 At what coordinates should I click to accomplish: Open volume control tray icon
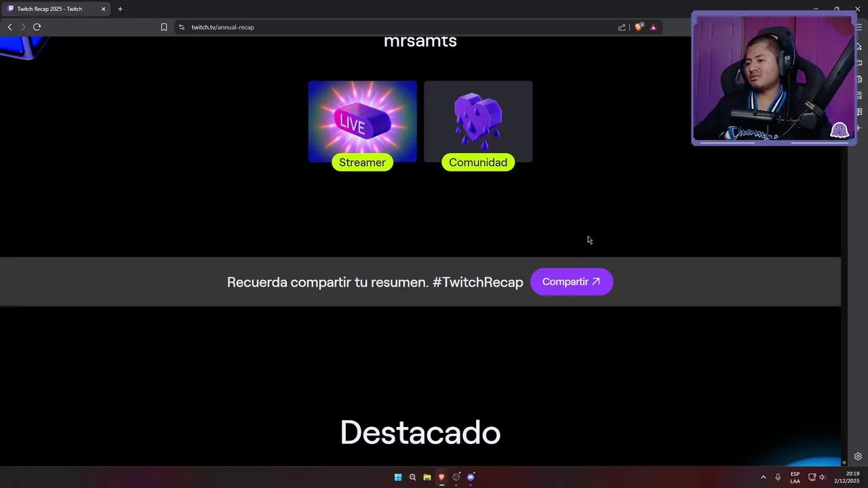pyautogui.click(x=823, y=477)
